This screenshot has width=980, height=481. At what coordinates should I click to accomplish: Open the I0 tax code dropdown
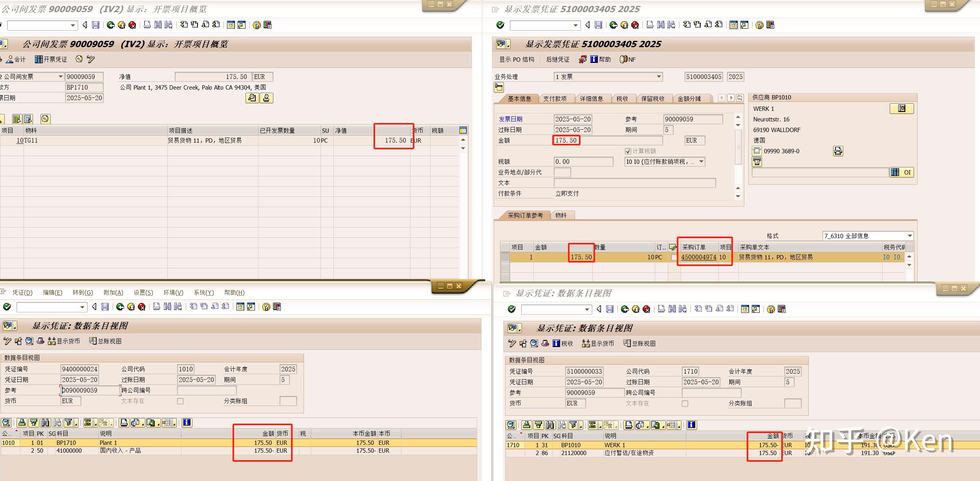click(x=700, y=162)
